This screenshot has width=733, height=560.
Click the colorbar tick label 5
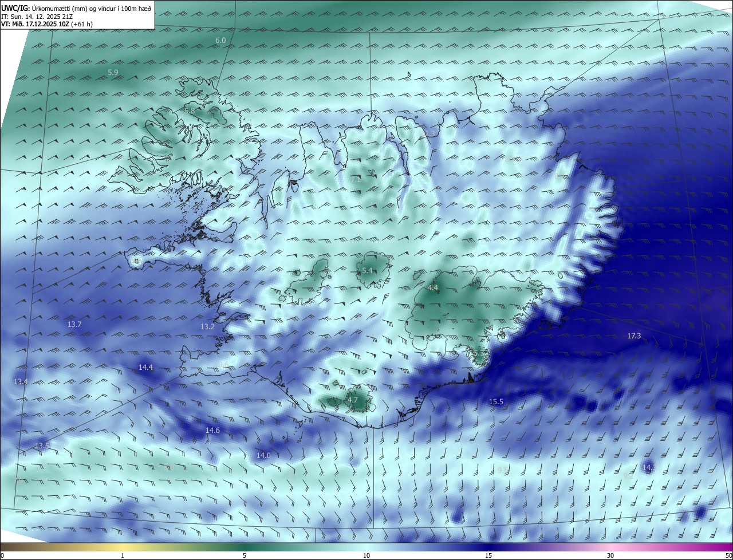coord(245,555)
